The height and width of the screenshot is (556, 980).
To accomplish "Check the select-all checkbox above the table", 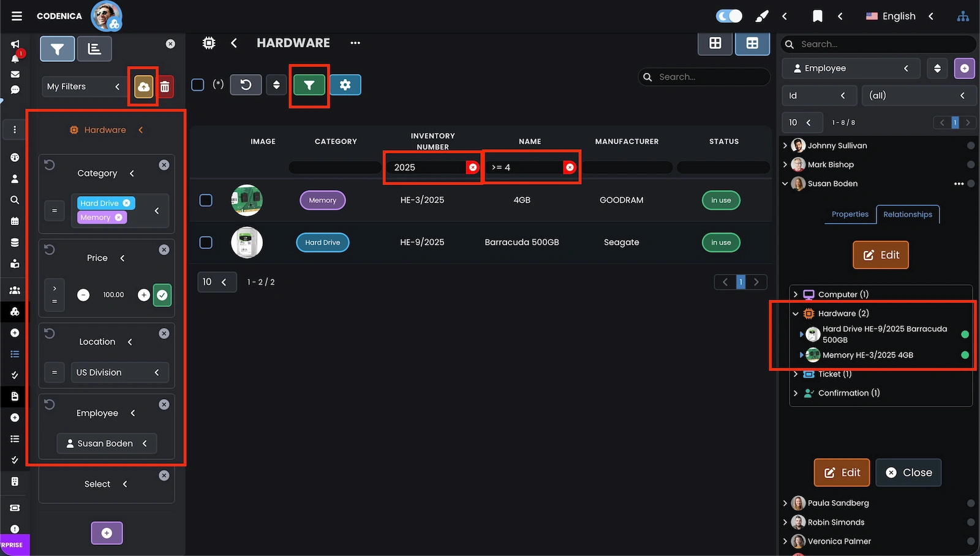I will point(197,85).
